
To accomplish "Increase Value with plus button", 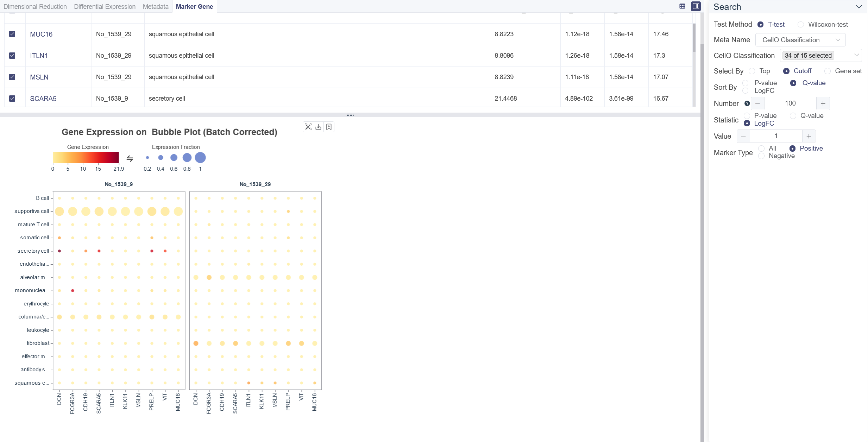I will 809,136.
